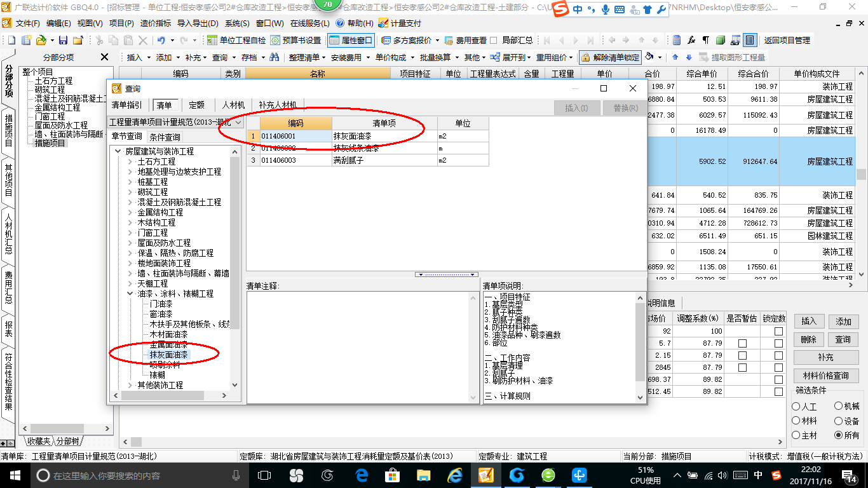Click the fx formula icon

691,40
